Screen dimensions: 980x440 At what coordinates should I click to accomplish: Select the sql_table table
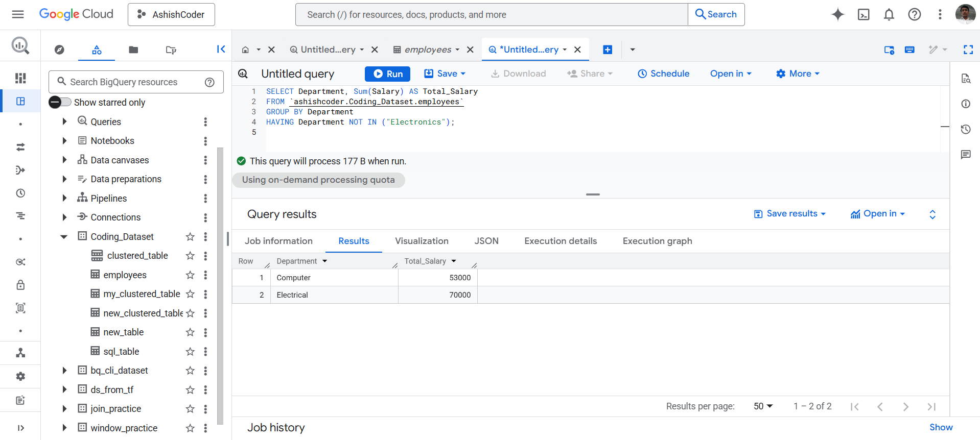point(121,352)
